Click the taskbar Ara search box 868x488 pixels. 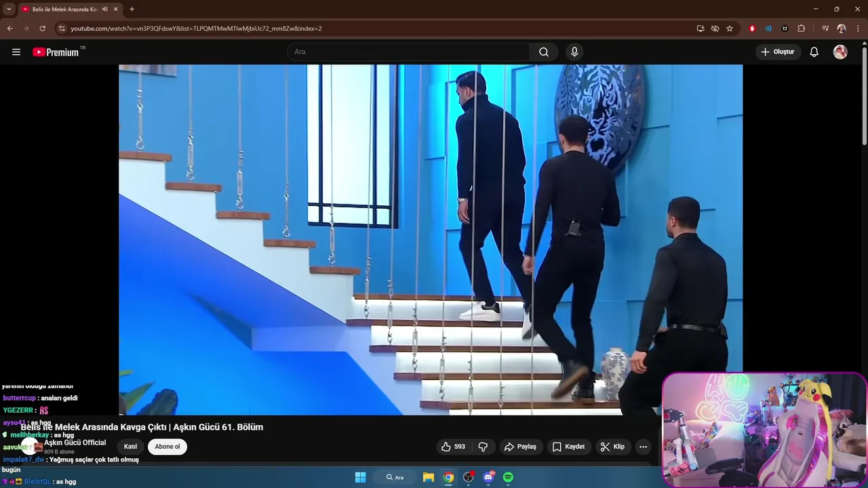tap(395, 477)
